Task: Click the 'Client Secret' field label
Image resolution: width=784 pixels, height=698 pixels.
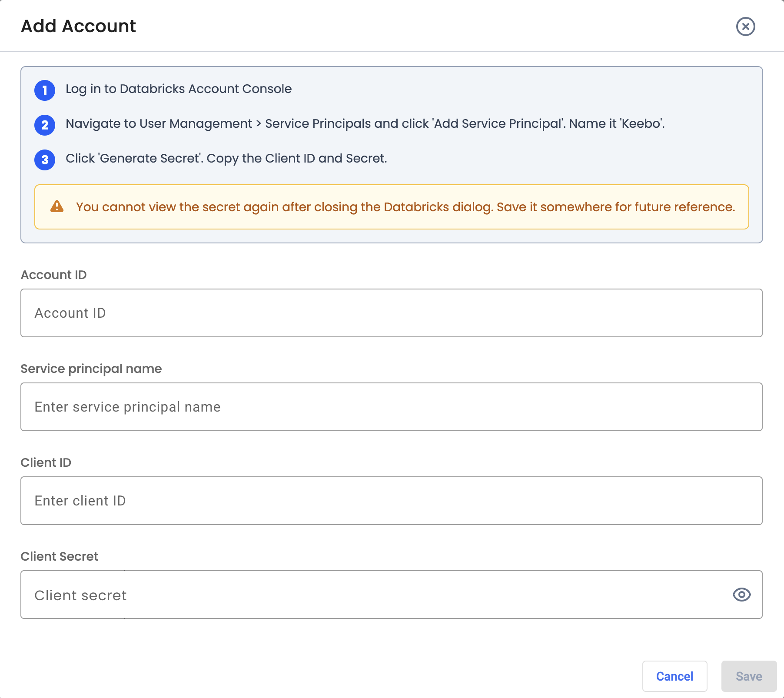Action: 60,556
